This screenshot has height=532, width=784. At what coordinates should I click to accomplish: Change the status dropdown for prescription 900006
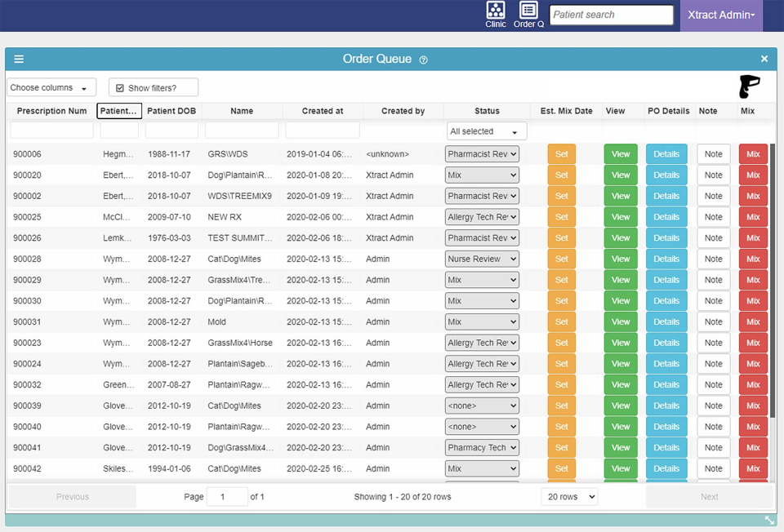coord(482,153)
